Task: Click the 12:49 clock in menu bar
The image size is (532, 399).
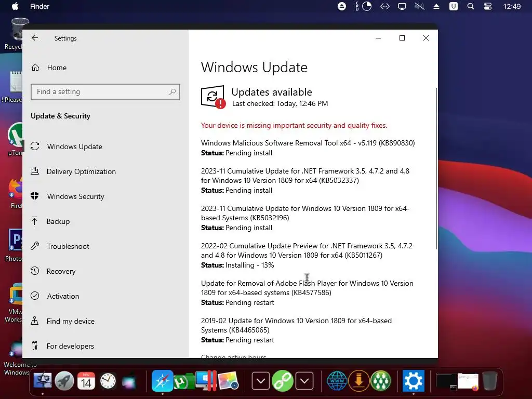Action: tap(512, 6)
